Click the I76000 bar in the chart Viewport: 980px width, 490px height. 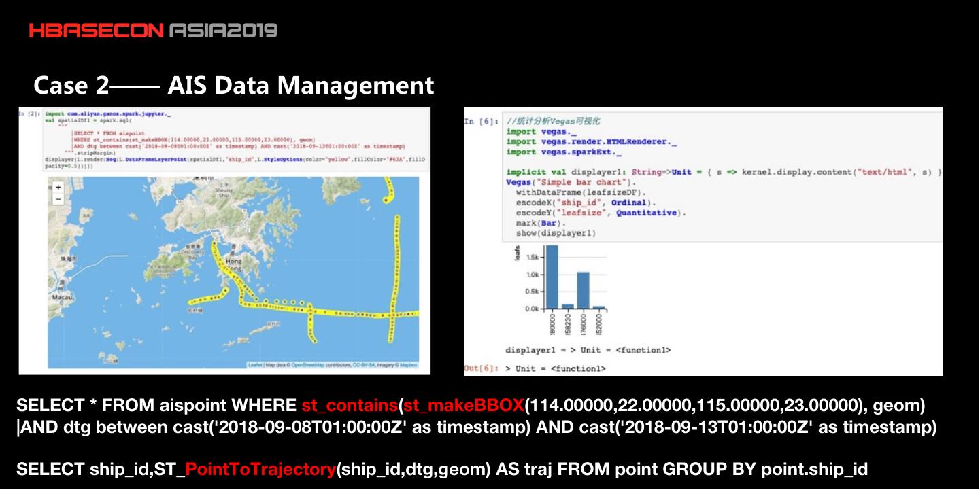583,290
